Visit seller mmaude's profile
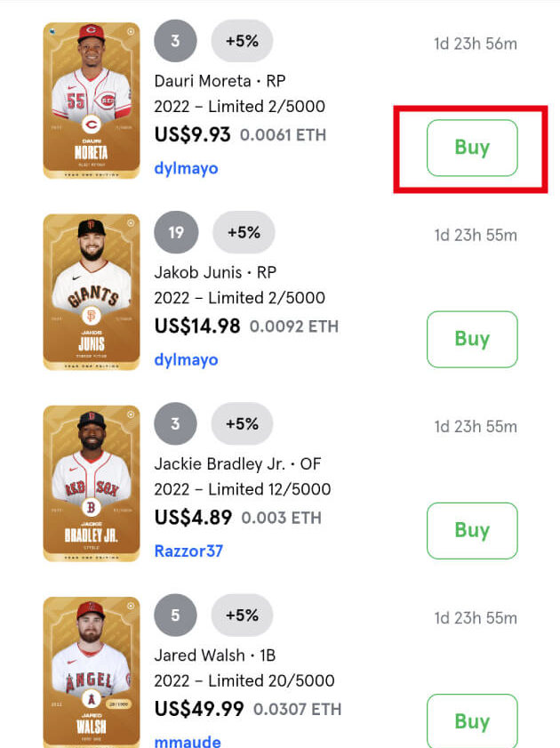This screenshot has width=560, height=748. [x=188, y=741]
